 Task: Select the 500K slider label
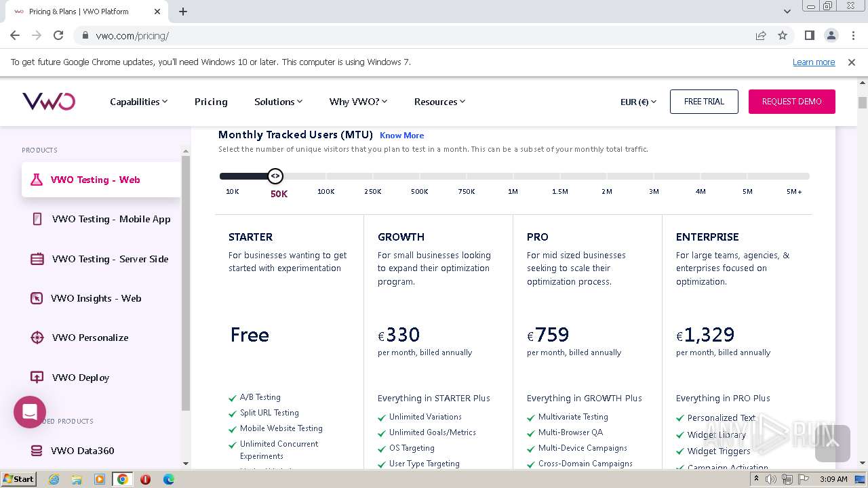click(x=420, y=192)
